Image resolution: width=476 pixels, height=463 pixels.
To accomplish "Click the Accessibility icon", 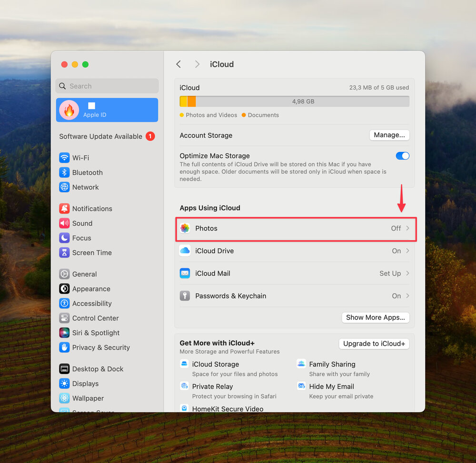I will point(64,303).
